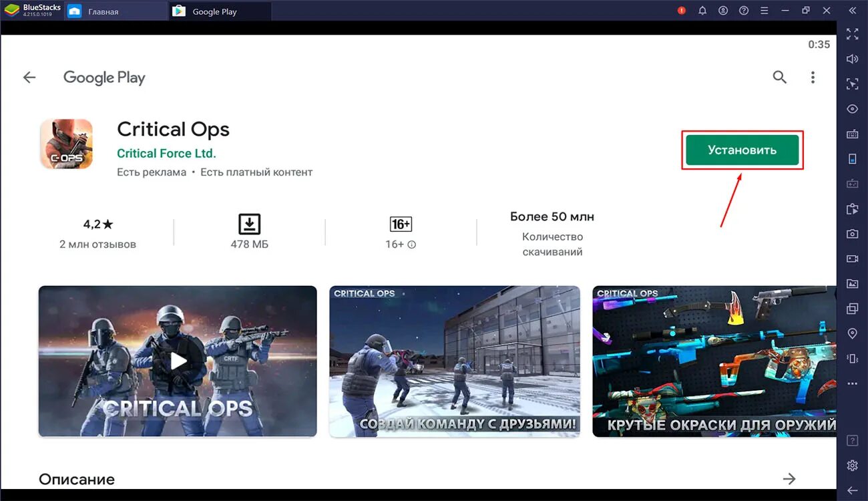The width and height of the screenshot is (868, 501).
Task: Toggle full screen mode in sidebar
Action: click(x=852, y=34)
